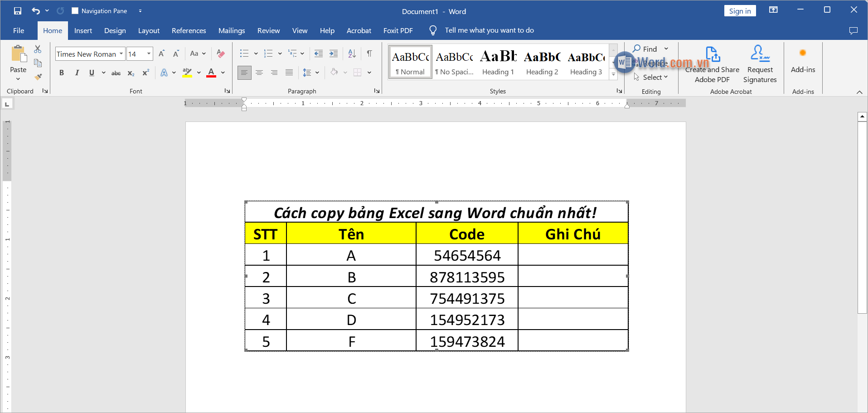The width and height of the screenshot is (868, 413).
Task: Decrease paragraph indent
Action: (x=319, y=53)
